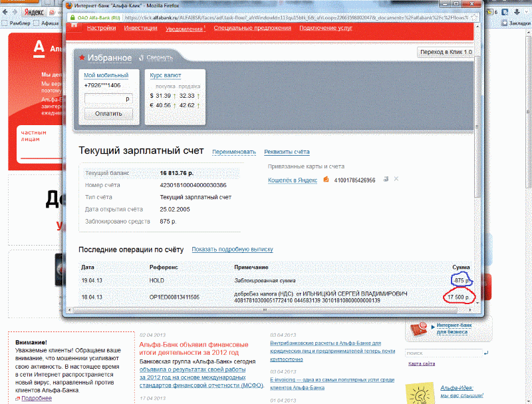Open the Альфа-Идея link
Viewport: 532px width, 404px height.
coord(462,391)
